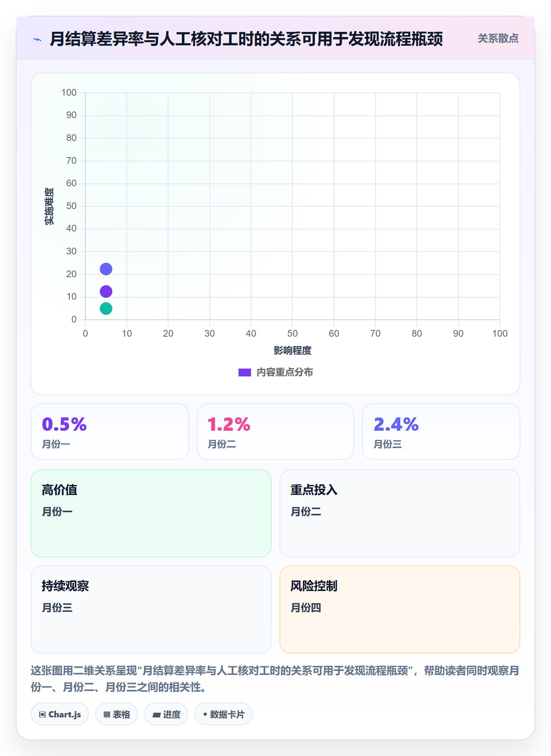
Task: Click the description paragraph below the quadrants
Action: pyautogui.click(x=275, y=679)
